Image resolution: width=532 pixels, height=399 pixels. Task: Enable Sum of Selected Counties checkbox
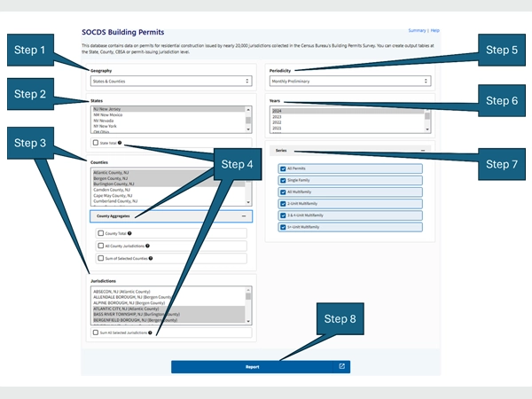[x=101, y=258]
